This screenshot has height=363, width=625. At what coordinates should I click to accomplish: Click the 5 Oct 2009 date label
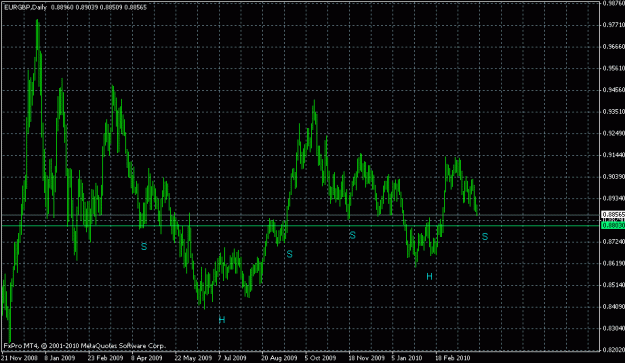[x=320, y=358]
